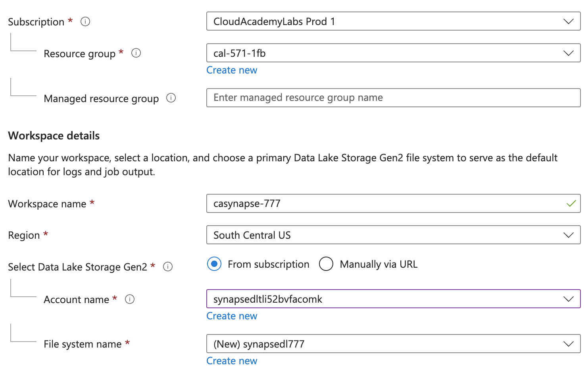The height and width of the screenshot is (371, 588).
Task: Click the info icon next to Account name
Action: 130,299
